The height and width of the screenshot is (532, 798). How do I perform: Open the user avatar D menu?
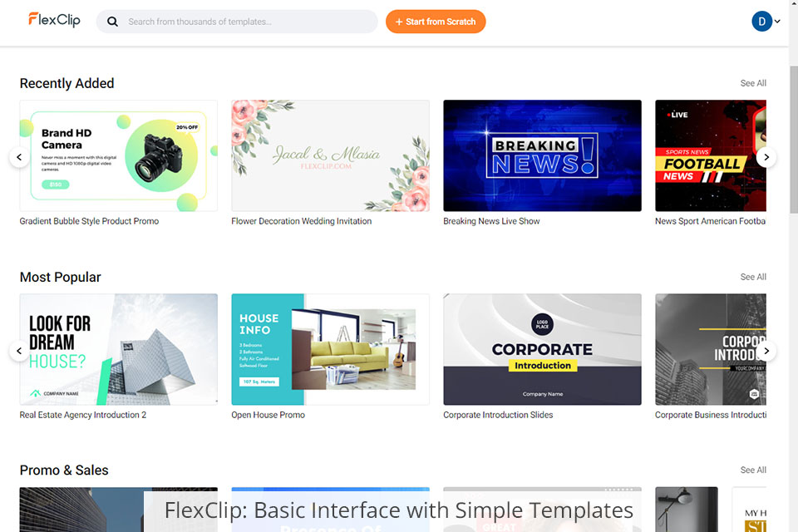point(762,22)
